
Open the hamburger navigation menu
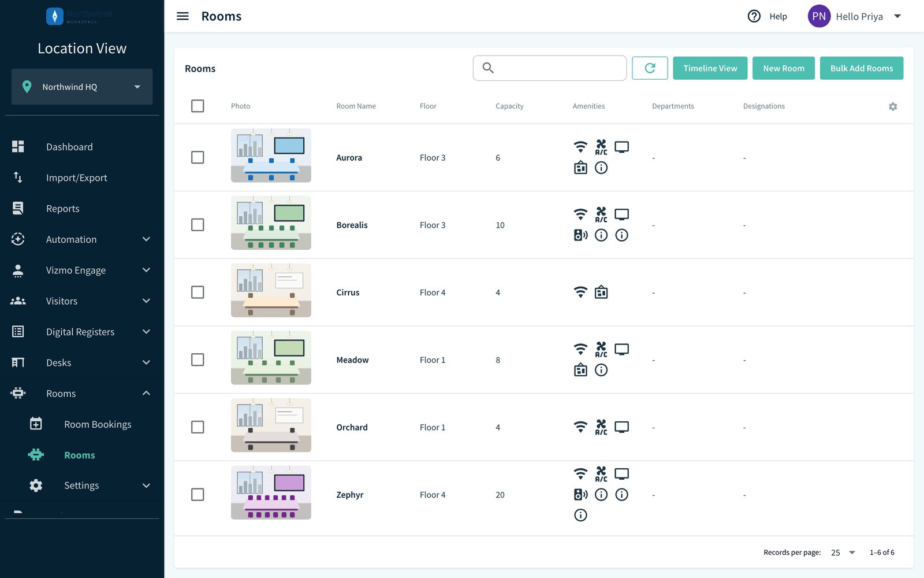point(182,16)
